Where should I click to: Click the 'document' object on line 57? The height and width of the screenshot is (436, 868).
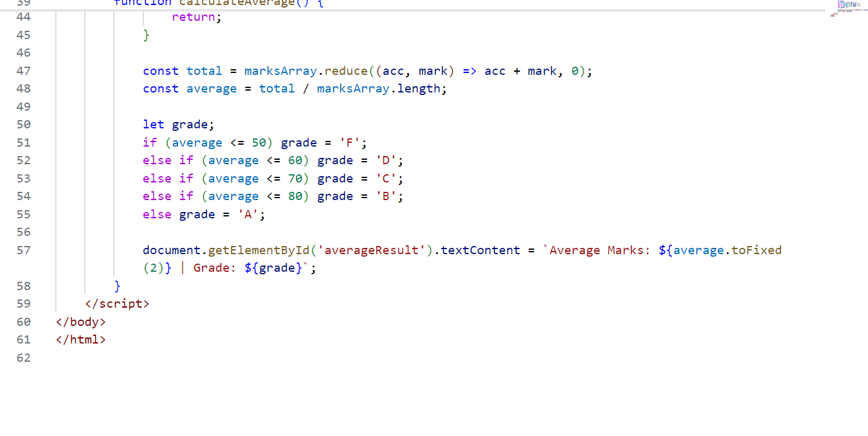pyautogui.click(x=172, y=250)
